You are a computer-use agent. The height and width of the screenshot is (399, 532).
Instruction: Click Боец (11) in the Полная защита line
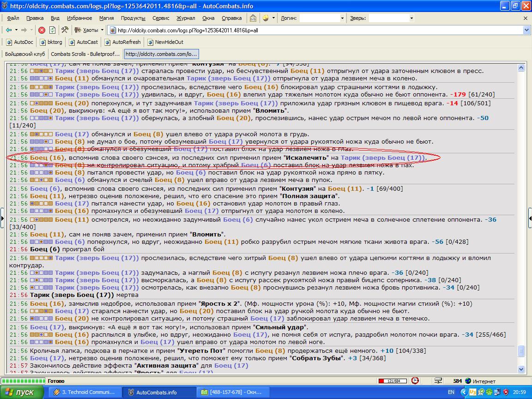pos(47,196)
